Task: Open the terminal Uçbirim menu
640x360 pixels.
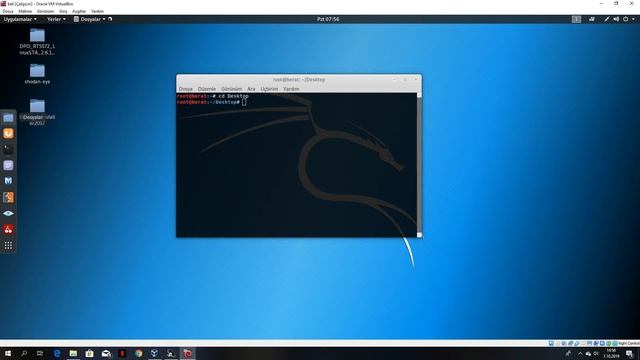Action: click(269, 89)
